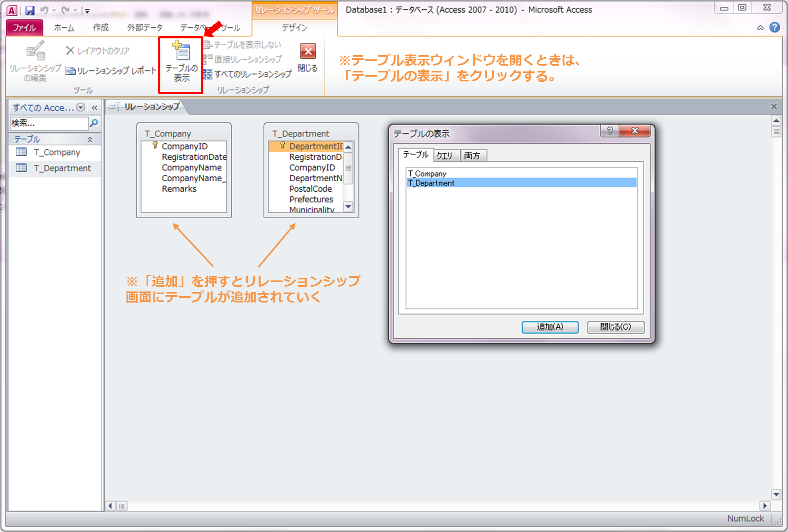The image size is (788, 532).
Task: Click Clear Layout (レイアウトのクリア) X icon
Action: pos(70,50)
